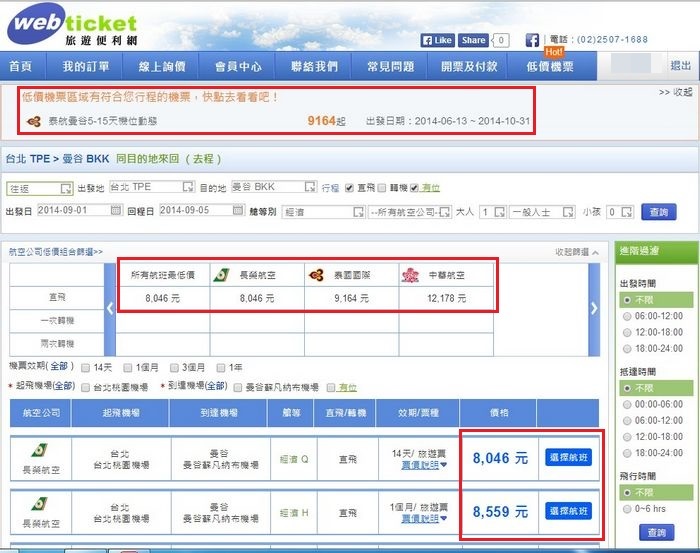Image resolution: width=700 pixels, height=553 pixels.
Task: Open the 聯絡我們 menu item
Action: [x=314, y=67]
